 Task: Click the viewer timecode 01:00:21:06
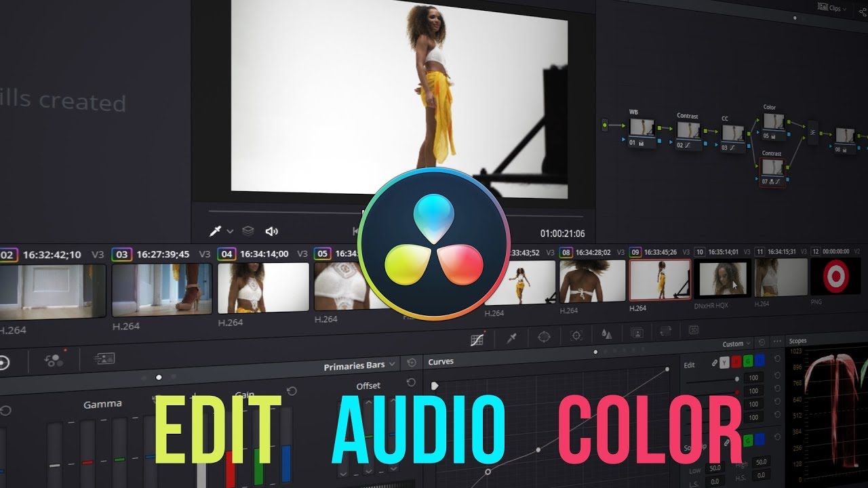pos(562,233)
